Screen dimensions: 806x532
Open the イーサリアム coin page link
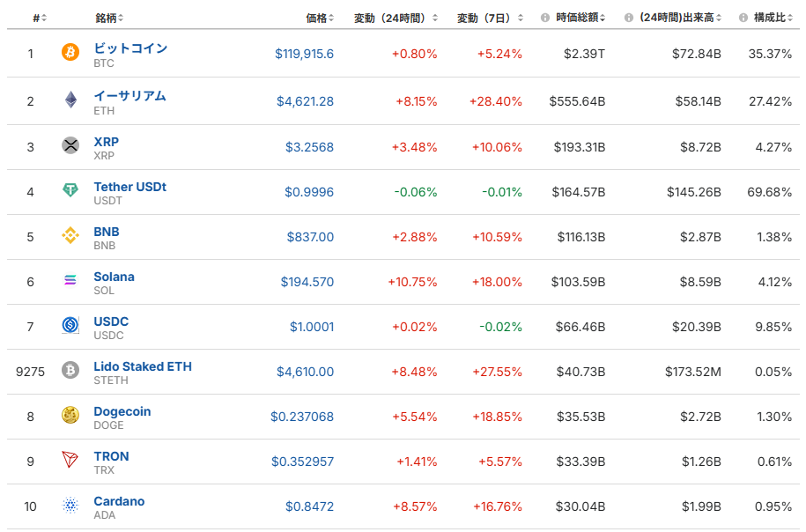[130, 96]
